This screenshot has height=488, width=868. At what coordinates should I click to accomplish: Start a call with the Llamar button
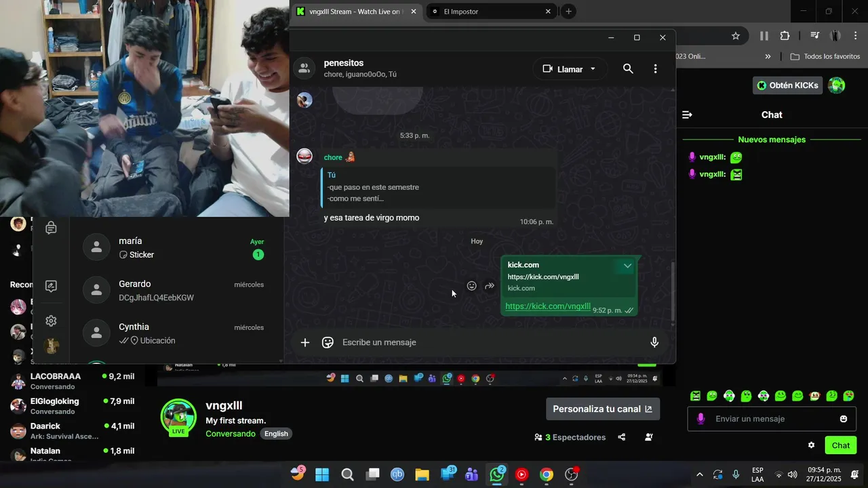[x=570, y=68]
